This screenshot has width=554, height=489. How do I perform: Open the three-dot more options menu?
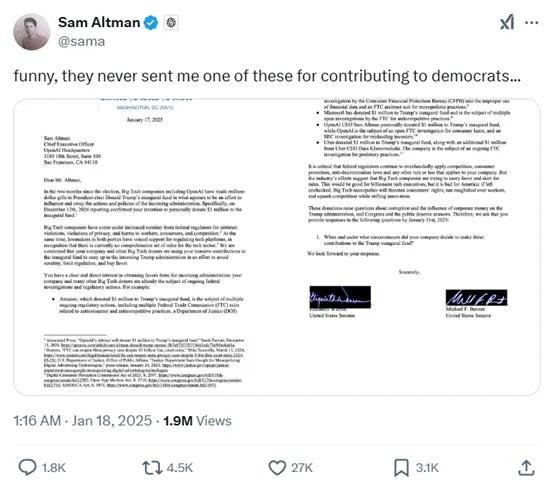point(531,23)
